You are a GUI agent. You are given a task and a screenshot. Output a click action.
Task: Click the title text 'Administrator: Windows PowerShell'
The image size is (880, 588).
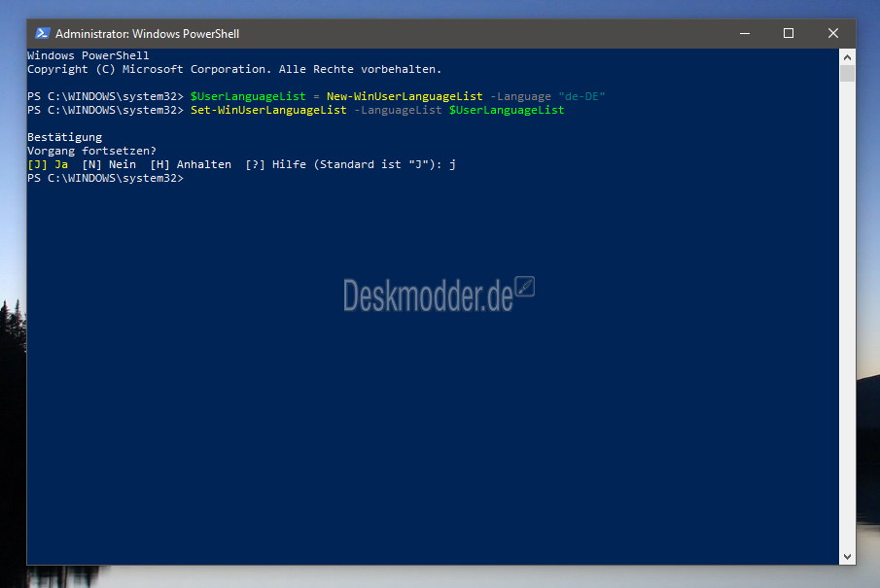coord(147,34)
